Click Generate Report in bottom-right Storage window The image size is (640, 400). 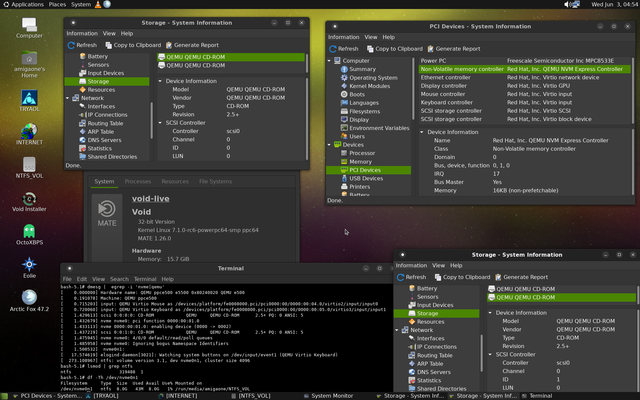coord(521,277)
